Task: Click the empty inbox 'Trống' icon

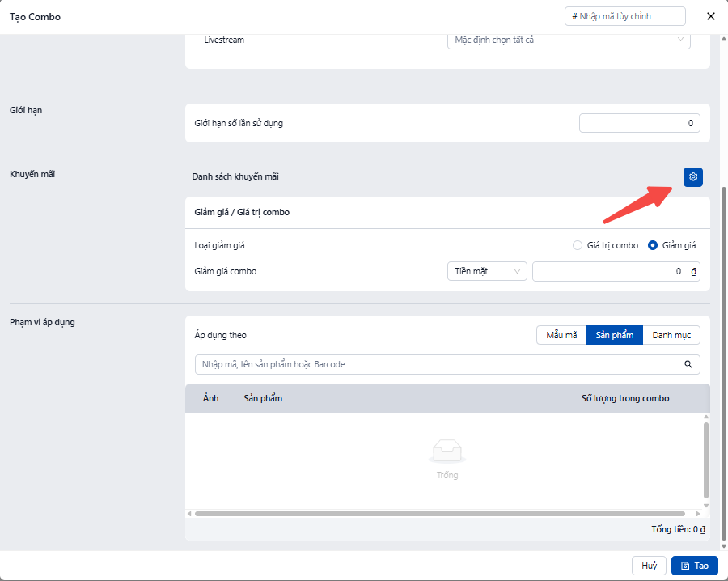Action: [447, 451]
